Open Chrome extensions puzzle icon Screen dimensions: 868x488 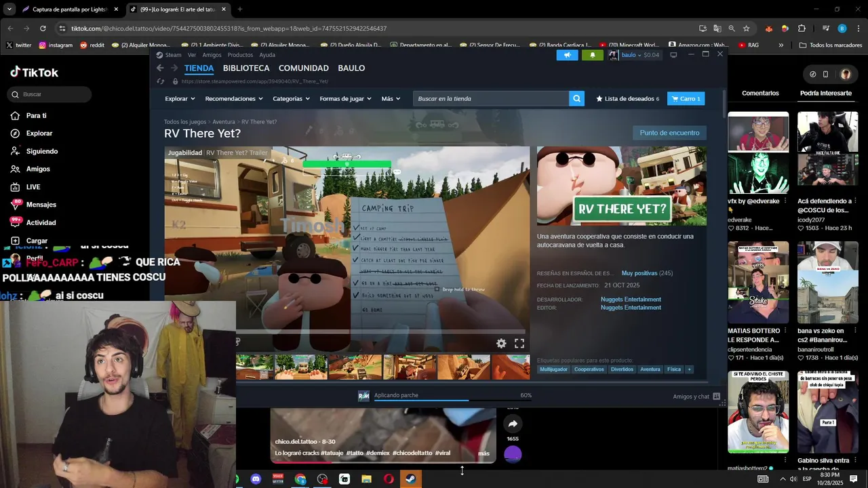coord(802,28)
